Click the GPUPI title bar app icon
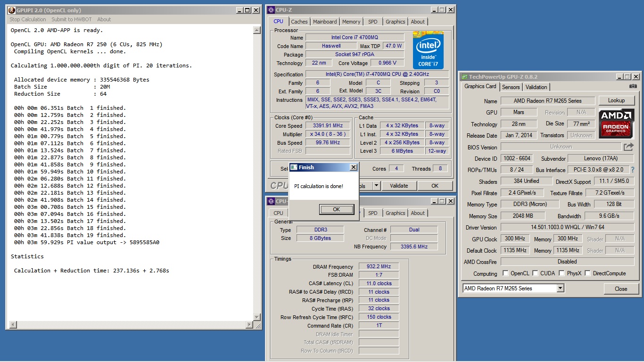Screen dimensions: 644x362 pos(11,10)
